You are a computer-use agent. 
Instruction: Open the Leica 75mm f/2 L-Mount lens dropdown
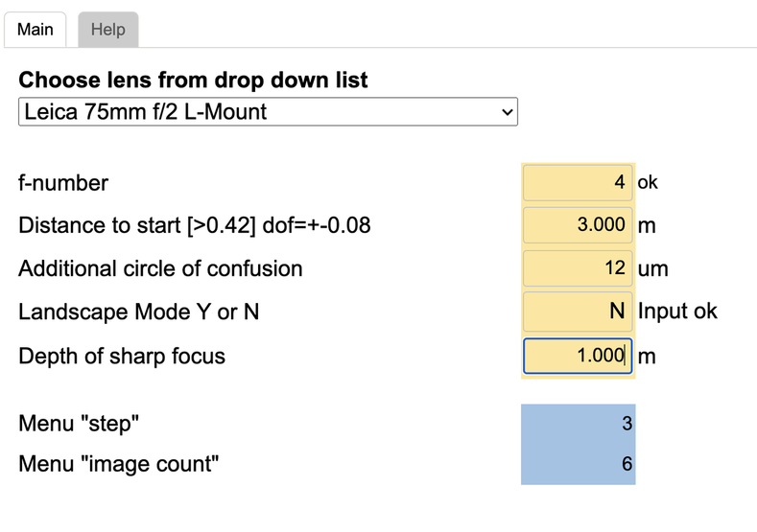[x=268, y=111]
